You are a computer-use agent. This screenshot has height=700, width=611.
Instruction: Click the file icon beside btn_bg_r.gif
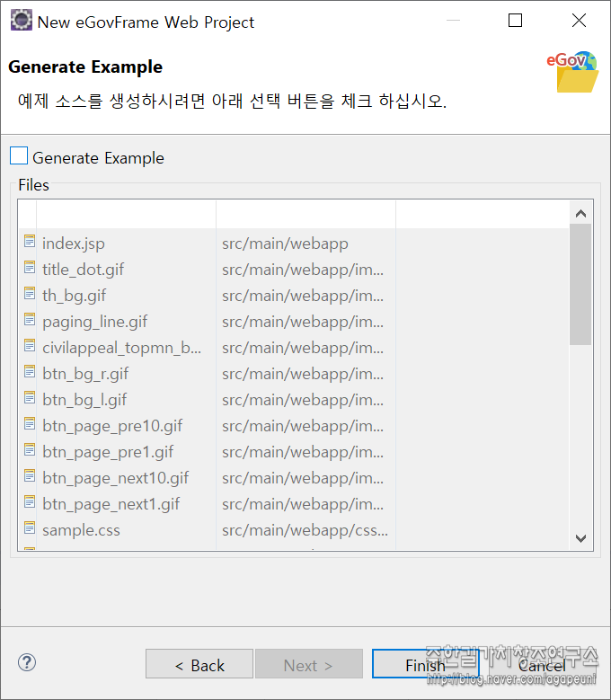[30, 371]
